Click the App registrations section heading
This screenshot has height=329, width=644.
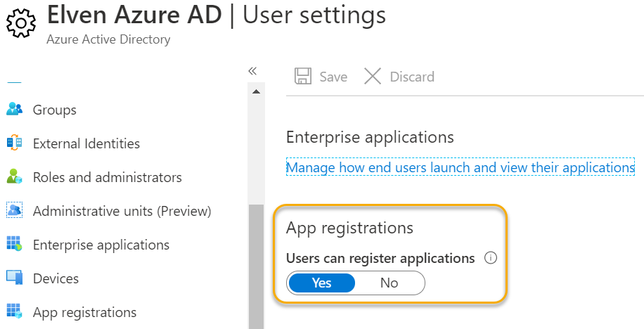click(x=349, y=228)
